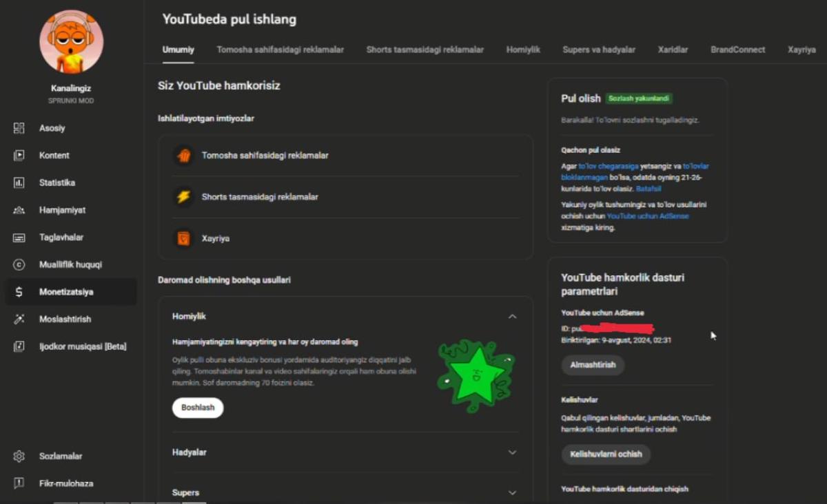The image size is (827, 504).
Task: Open the Moslashtirish wand icon
Action: click(19, 319)
